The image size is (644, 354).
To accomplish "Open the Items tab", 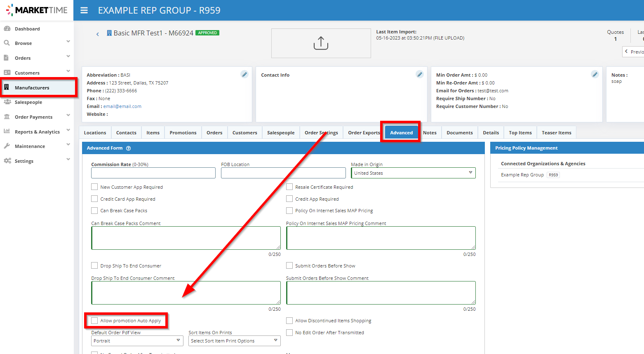I will coord(153,133).
